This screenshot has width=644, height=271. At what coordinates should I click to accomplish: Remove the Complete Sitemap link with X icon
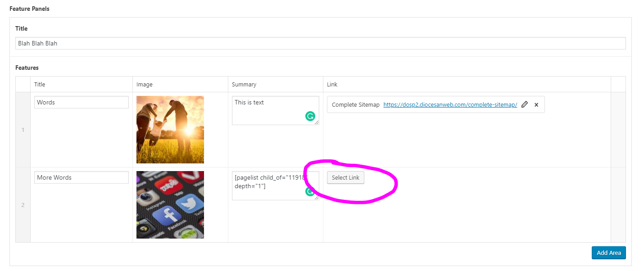(x=536, y=104)
